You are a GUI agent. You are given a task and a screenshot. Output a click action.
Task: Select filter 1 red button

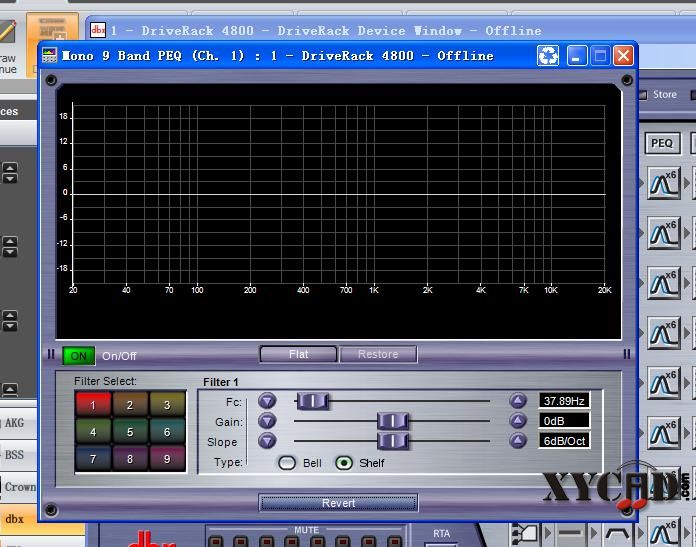(x=93, y=404)
